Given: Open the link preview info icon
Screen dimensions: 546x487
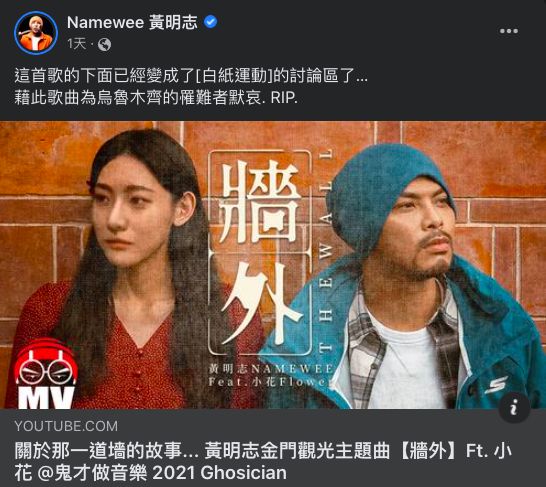Looking at the screenshot, I should pyautogui.click(x=514, y=407).
